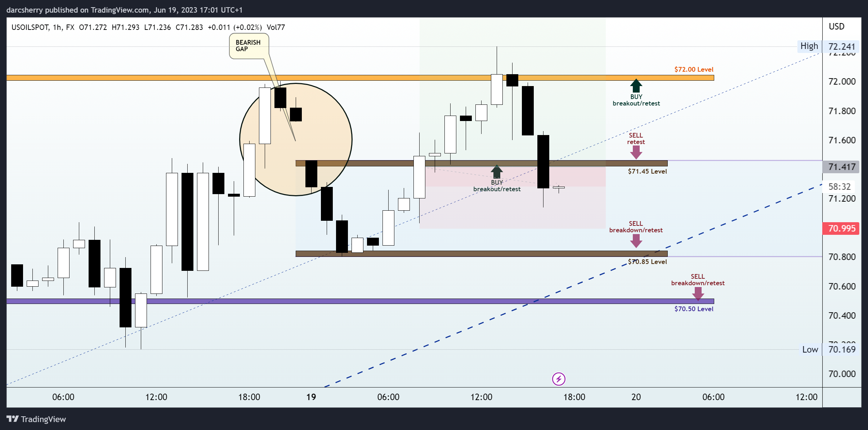Click the Low 70.169 price label
This screenshot has width=868, height=430.
click(829, 349)
